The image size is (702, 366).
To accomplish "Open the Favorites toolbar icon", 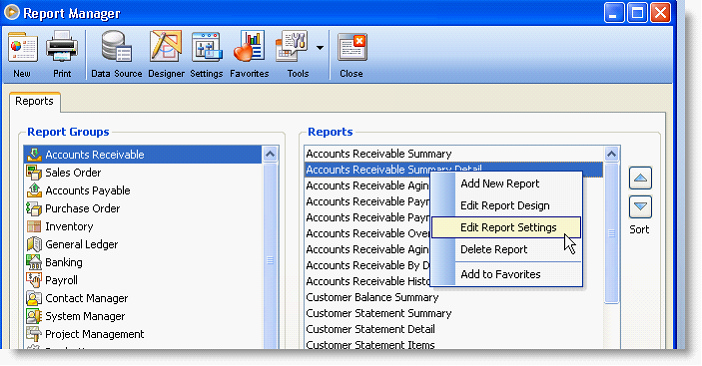I will [x=249, y=46].
